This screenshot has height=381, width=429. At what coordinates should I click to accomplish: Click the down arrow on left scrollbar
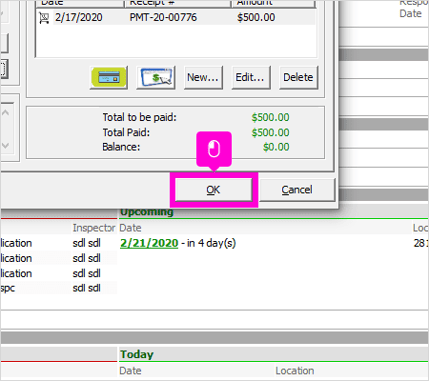pos(6,146)
